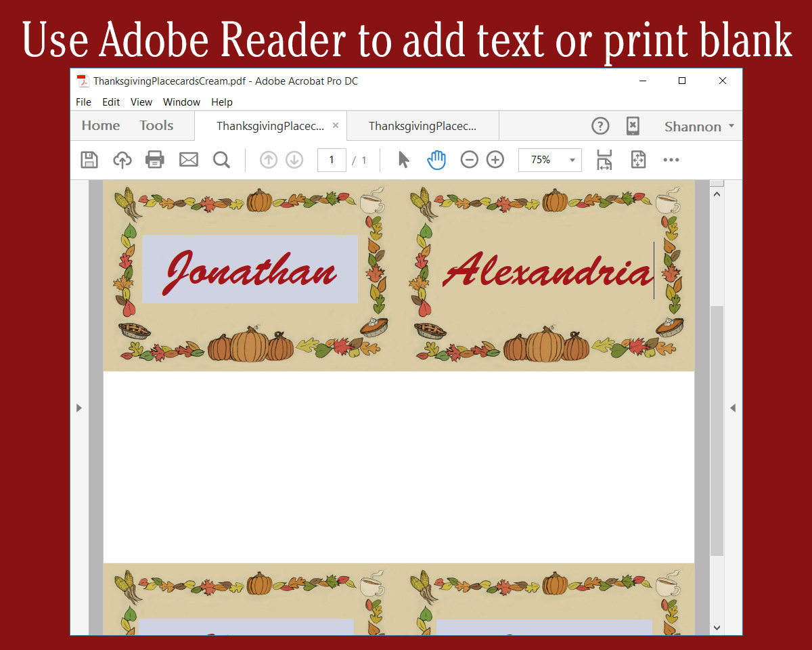
Task: Print the document with the printer icon
Action: coord(155,160)
